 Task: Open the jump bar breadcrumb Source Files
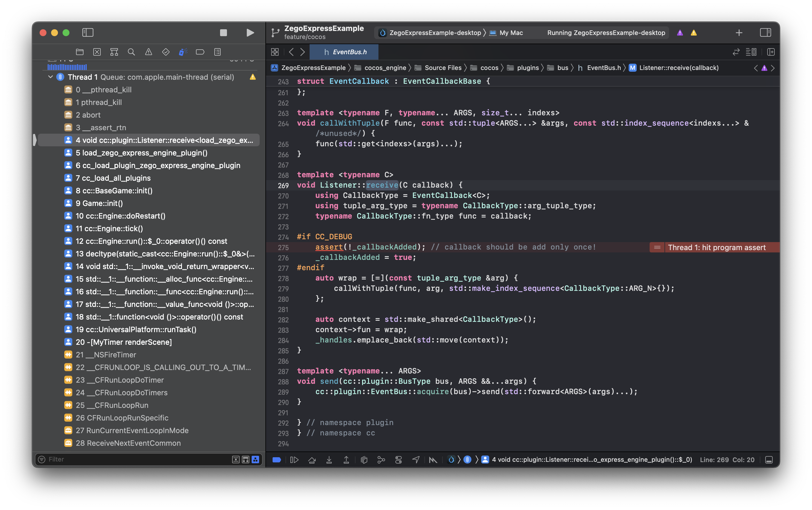point(443,67)
